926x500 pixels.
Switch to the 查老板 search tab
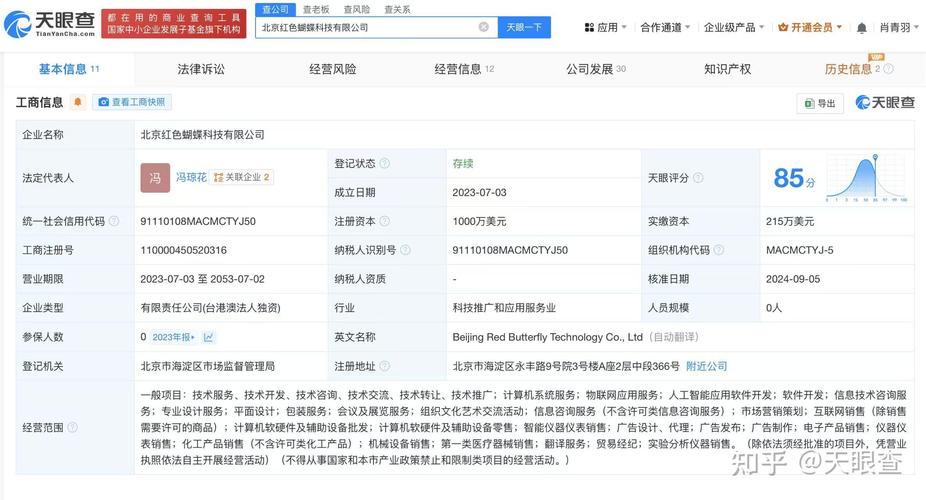pyautogui.click(x=316, y=9)
